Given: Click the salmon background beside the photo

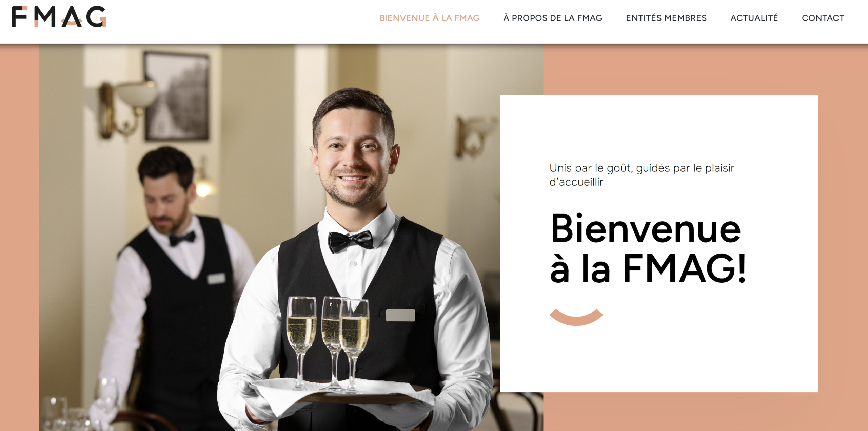Looking at the screenshot, I should coord(19,238).
